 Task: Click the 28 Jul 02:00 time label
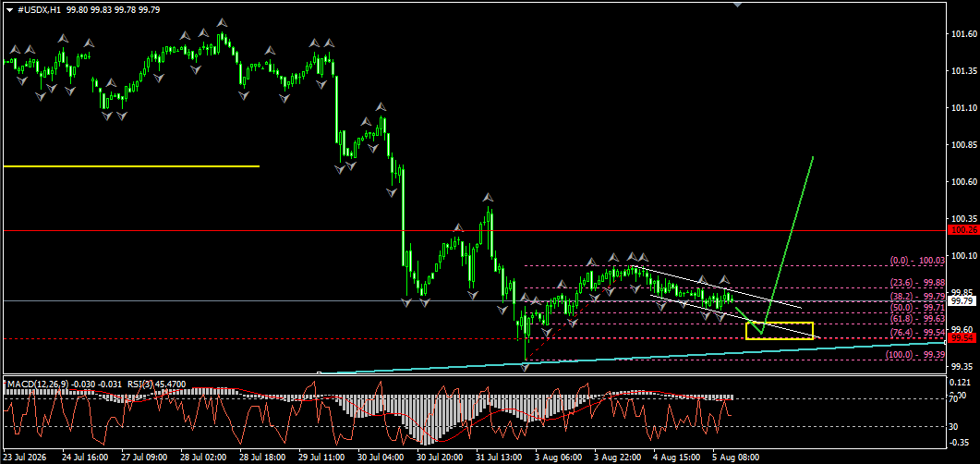202,458
